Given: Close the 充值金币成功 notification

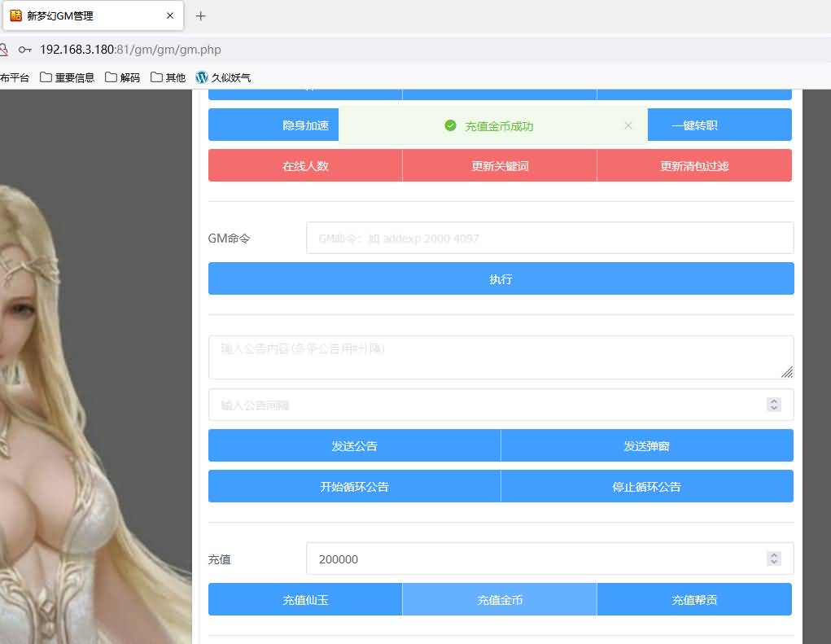Looking at the screenshot, I should coord(628,125).
